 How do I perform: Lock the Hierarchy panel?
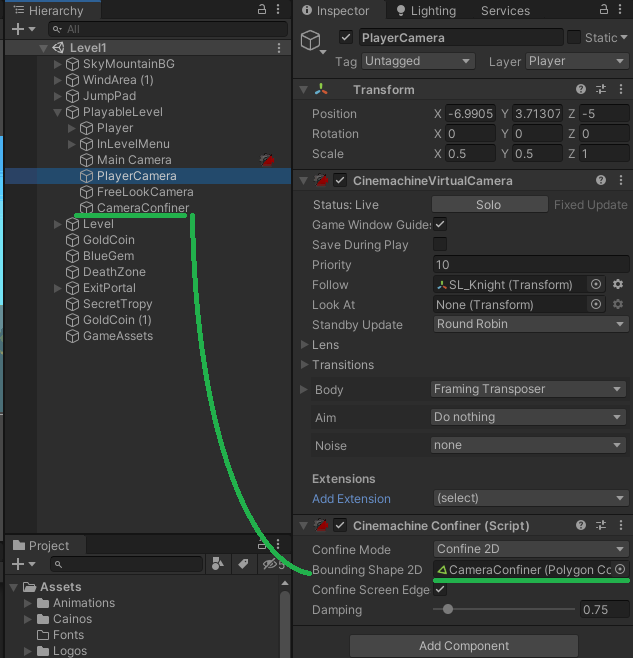[262, 10]
